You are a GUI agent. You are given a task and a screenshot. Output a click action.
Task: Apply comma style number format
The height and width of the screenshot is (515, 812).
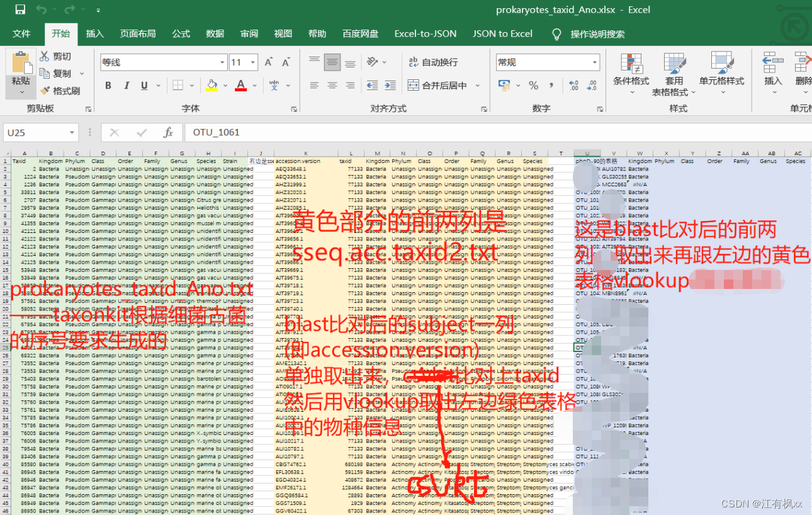552,85
